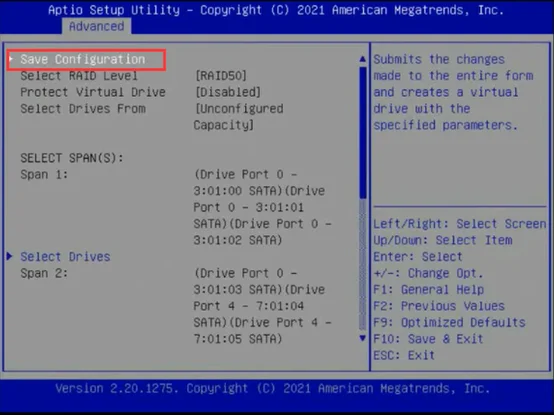This screenshot has width=554, height=415.
Task: Click the arrow next to Save Configuration
Action: point(11,59)
